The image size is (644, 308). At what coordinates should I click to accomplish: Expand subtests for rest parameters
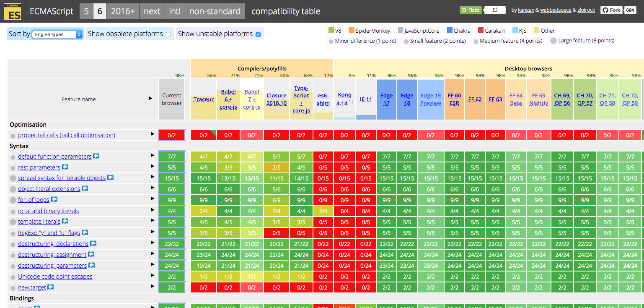[153, 166]
